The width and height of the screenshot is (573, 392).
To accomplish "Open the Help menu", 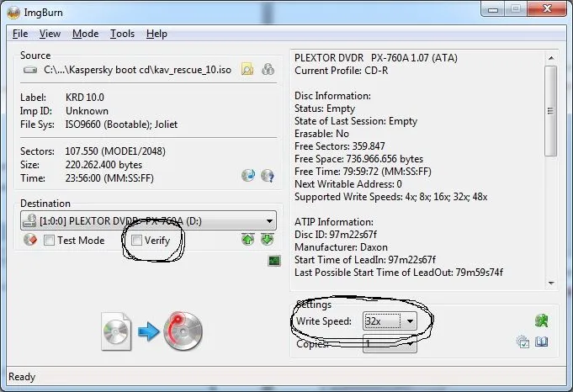I will click(157, 34).
